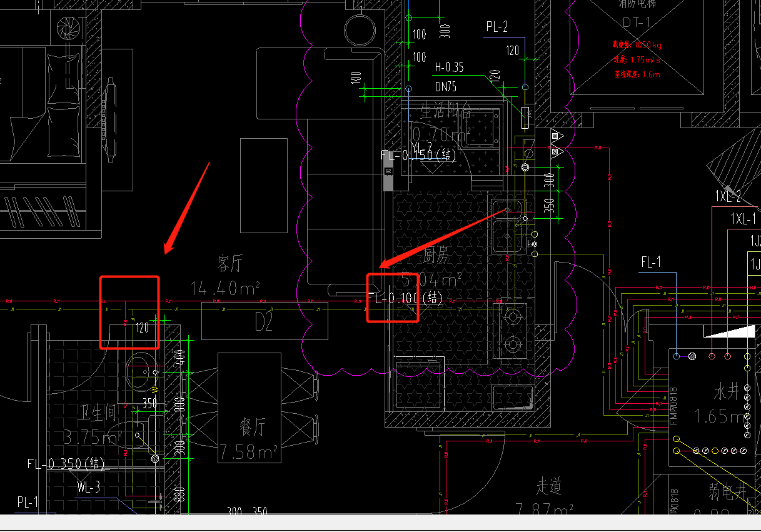Select the red 基坑深度: 1.6m text
The image size is (761, 532).
point(637,74)
